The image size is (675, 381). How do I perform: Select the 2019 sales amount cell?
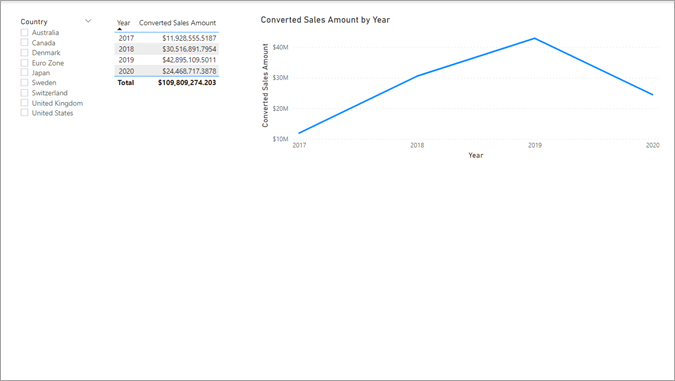pyautogui.click(x=189, y=60)
